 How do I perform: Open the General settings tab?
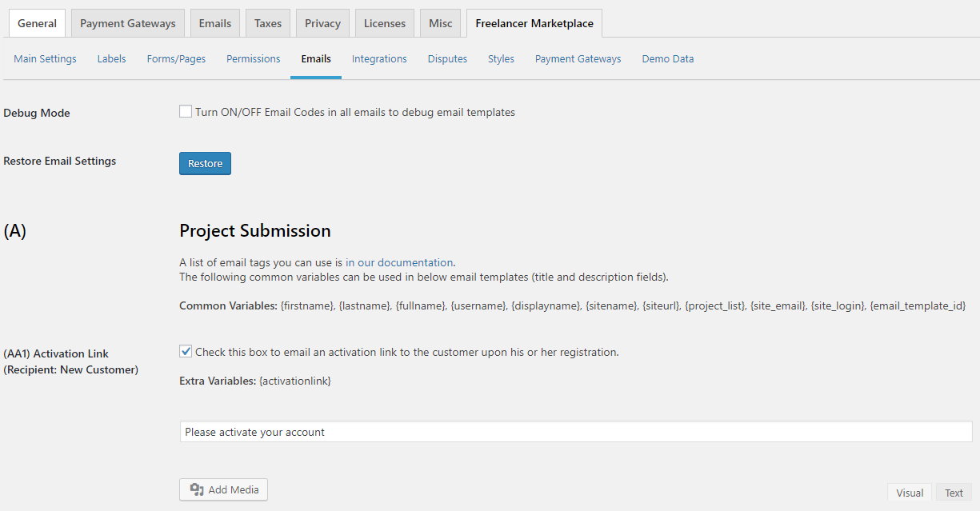coord(37,23)
